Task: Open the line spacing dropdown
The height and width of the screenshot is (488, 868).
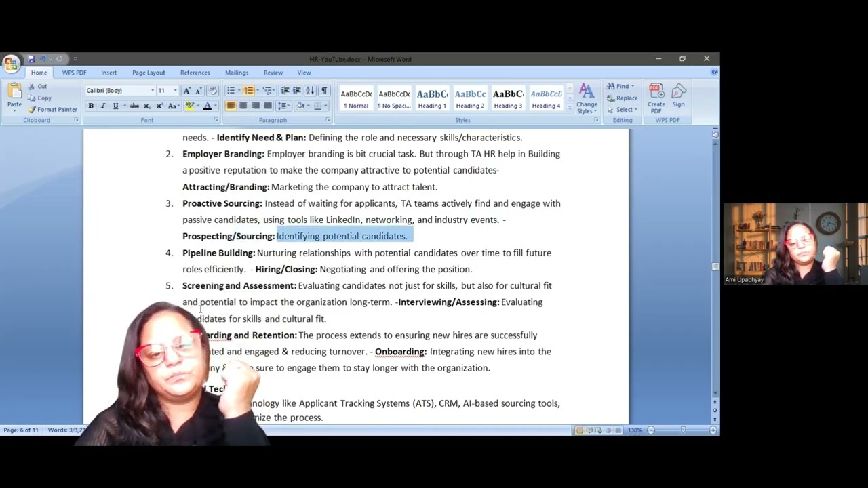Action: [284, 106]
